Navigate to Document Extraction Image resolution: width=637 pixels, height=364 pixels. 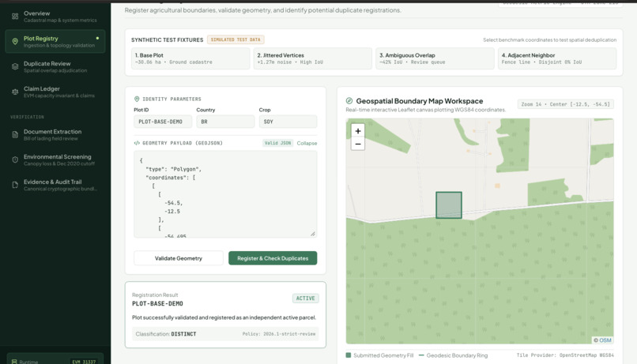coord(55,135)
